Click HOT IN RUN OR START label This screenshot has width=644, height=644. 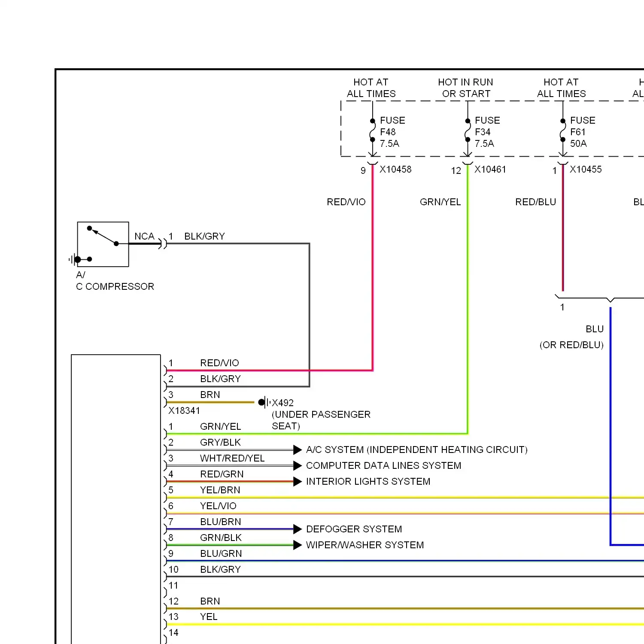coord(466,88)
